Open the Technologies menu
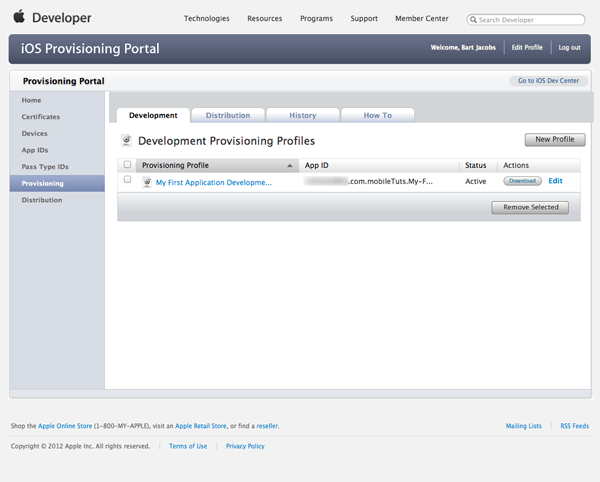 point(207,18)
